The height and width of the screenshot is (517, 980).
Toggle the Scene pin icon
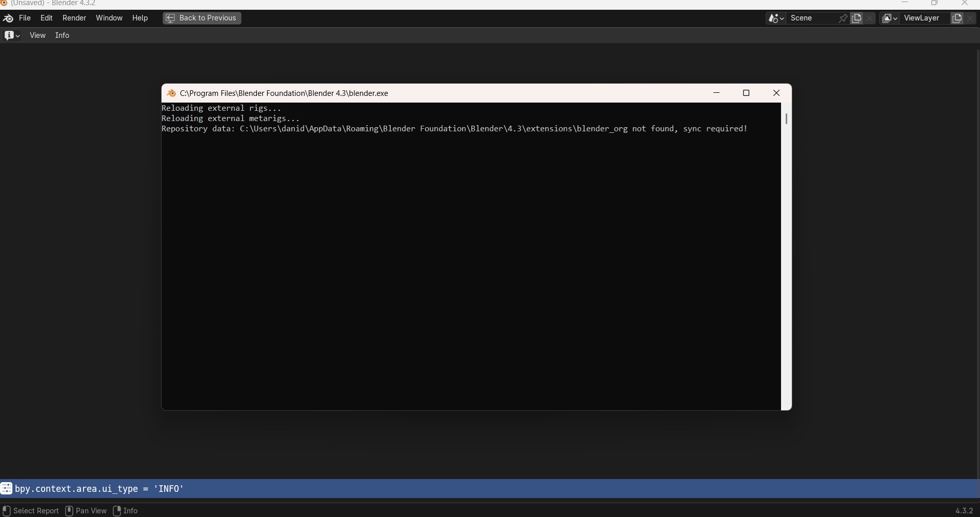pos(843,18)
